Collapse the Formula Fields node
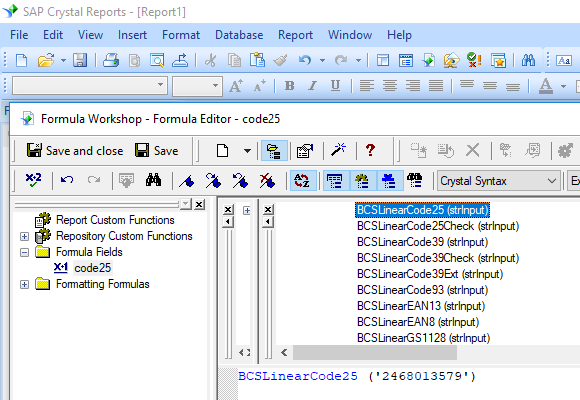This screenshot has width=580, height=400. 24,252
